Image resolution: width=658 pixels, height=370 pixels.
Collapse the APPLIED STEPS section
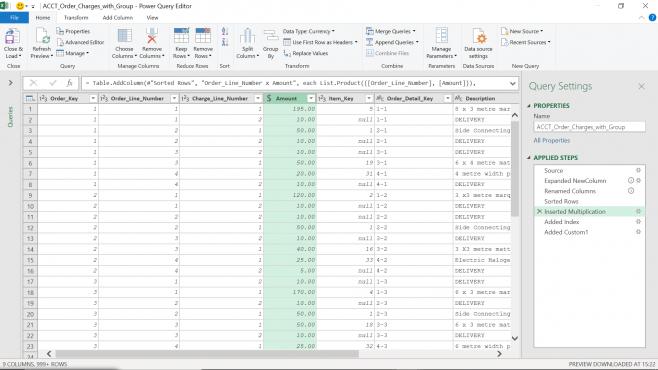[529, 158]
